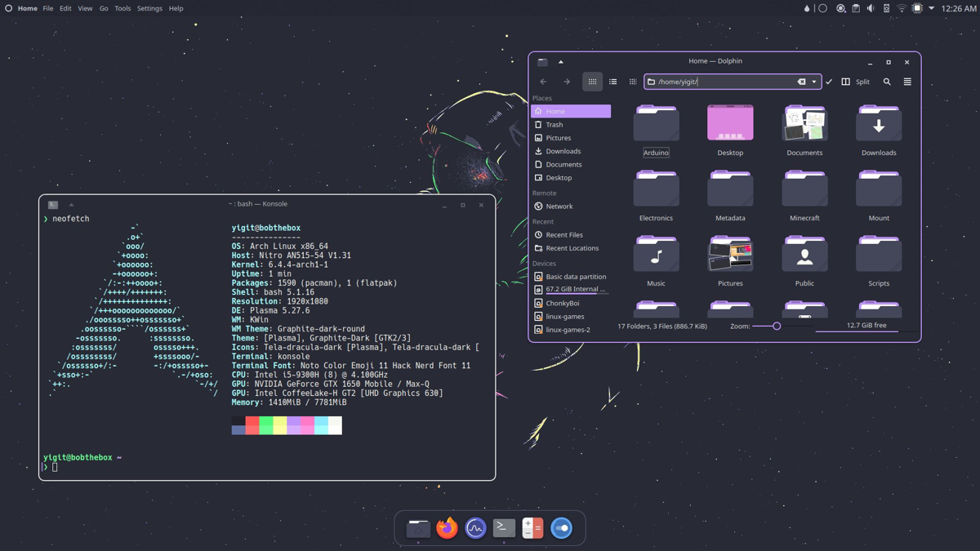
Task: Open Dolphin search with magnifier icon
Action: [887, 82]
